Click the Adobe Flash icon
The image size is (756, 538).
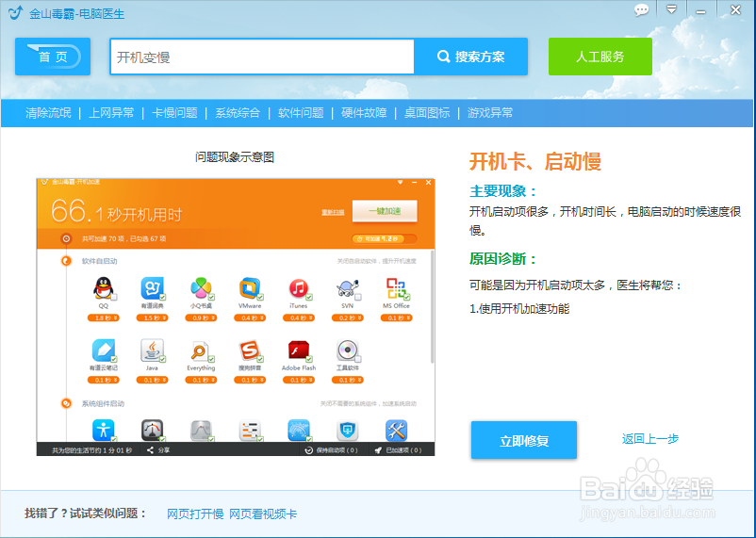(x=299, y=351)
